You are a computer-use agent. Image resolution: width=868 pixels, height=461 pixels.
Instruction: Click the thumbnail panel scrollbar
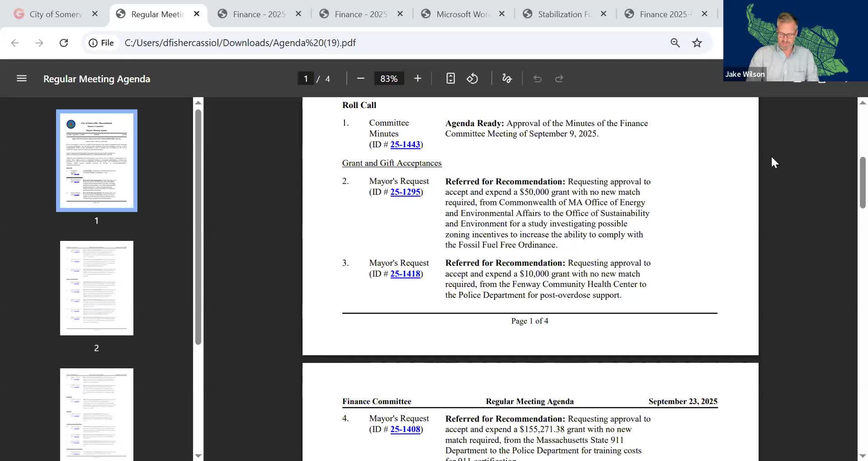[198, 227]
